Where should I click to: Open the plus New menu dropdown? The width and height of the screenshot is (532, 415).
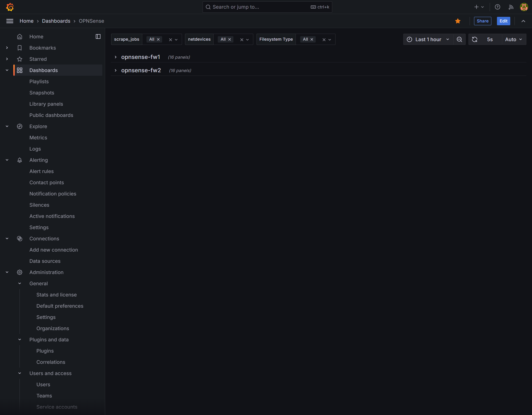click(479, 7)
